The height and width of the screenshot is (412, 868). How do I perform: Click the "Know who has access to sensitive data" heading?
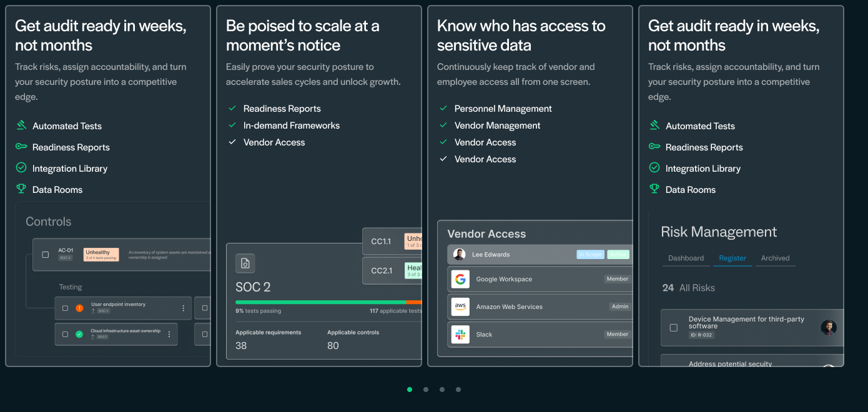point(521,35)
